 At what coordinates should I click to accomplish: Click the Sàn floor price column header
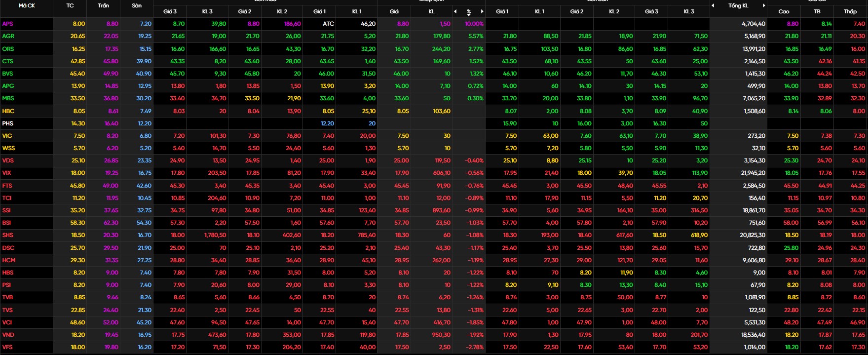pos(137,5)
